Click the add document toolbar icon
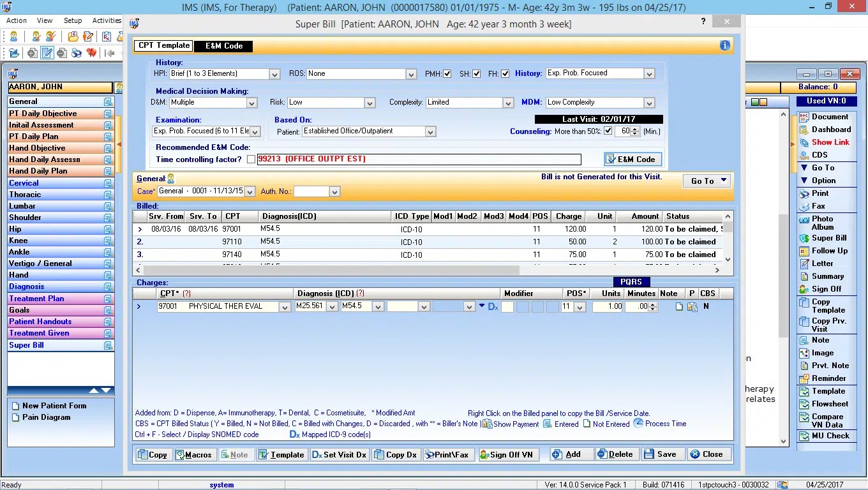Viewport: 868px width, 490px height. point(31,53)
